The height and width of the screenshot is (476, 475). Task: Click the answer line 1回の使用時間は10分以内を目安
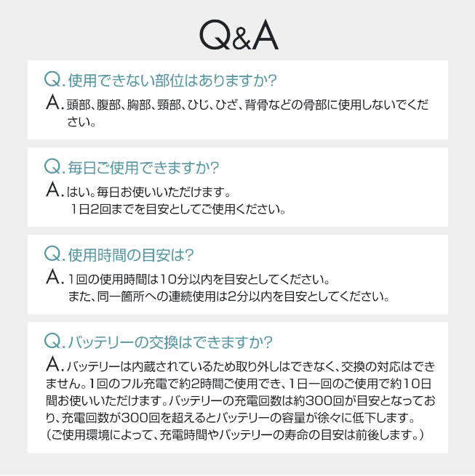[199, 279]
